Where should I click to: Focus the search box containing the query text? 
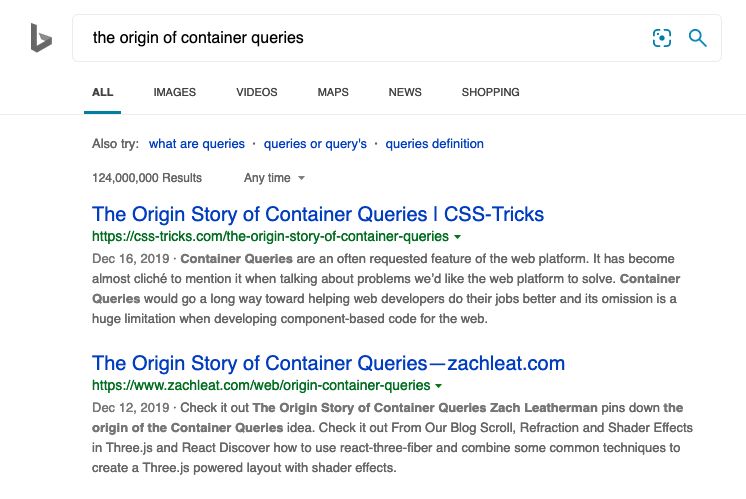362,38
